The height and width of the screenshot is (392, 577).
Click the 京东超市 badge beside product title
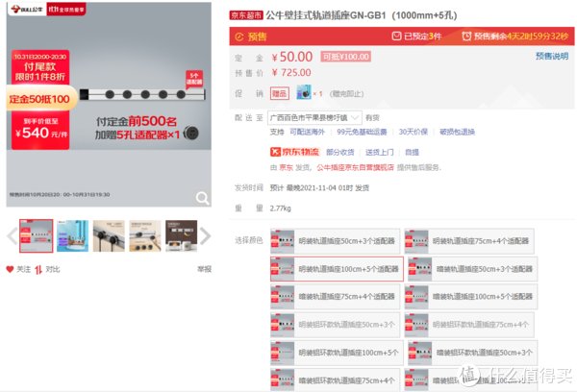point(246,15)
